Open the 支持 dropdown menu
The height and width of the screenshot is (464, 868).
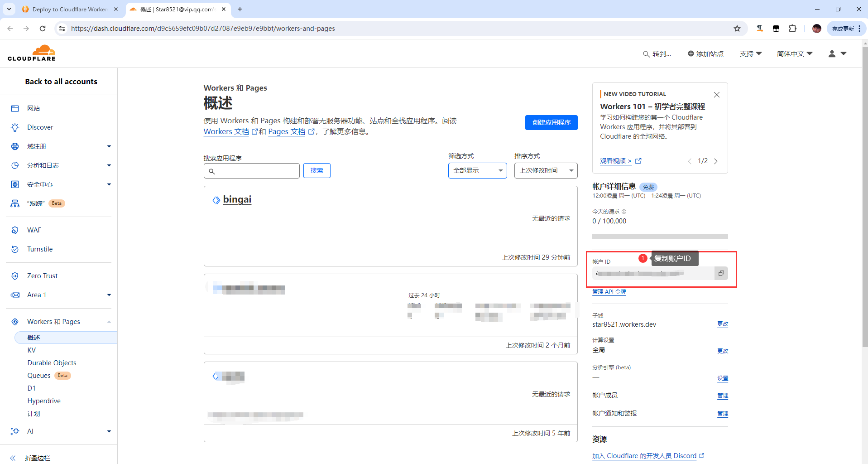click(x=751, y=54)
